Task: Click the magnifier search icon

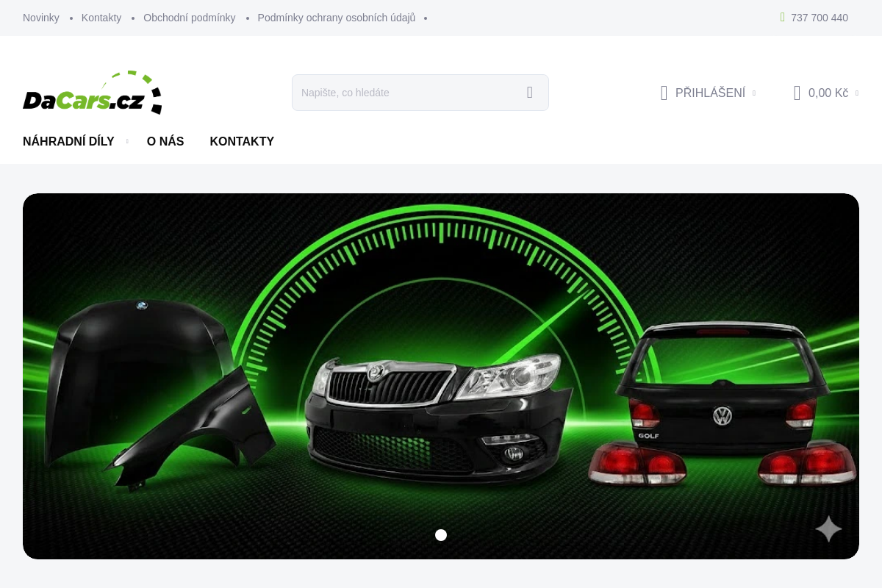Action: (x=529, y=93)
